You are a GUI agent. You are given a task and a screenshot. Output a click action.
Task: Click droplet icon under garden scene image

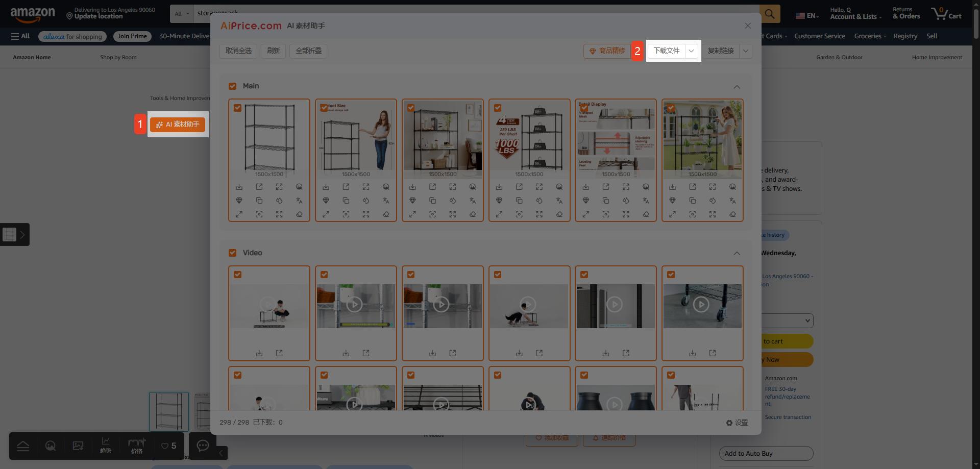coord(713,201)
